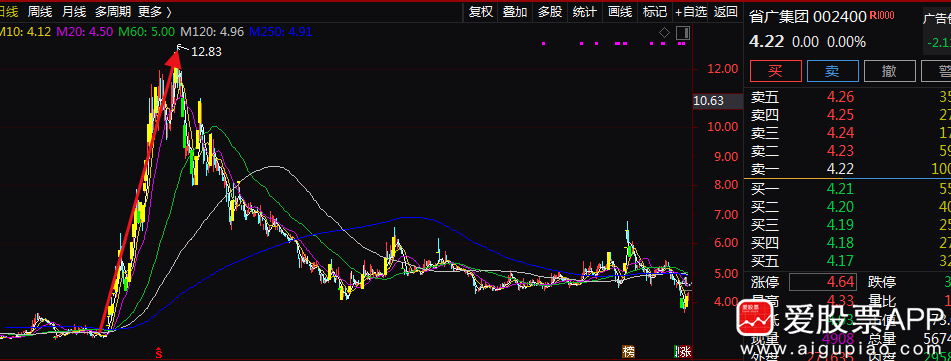Open the 复权 adjustment menu
This screenshot has width=951, height=361.
[x=480, y=11]
